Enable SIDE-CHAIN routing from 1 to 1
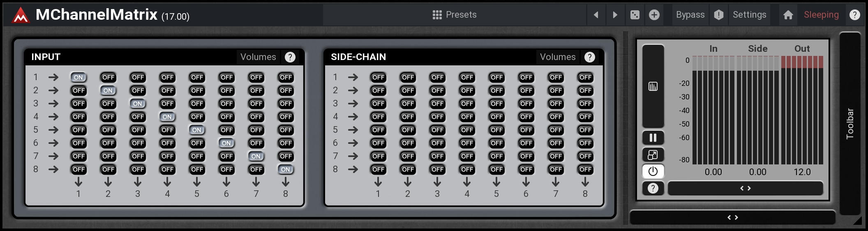Screen dimensions: 868x231 pyautogui.click(x=378, y=77)
